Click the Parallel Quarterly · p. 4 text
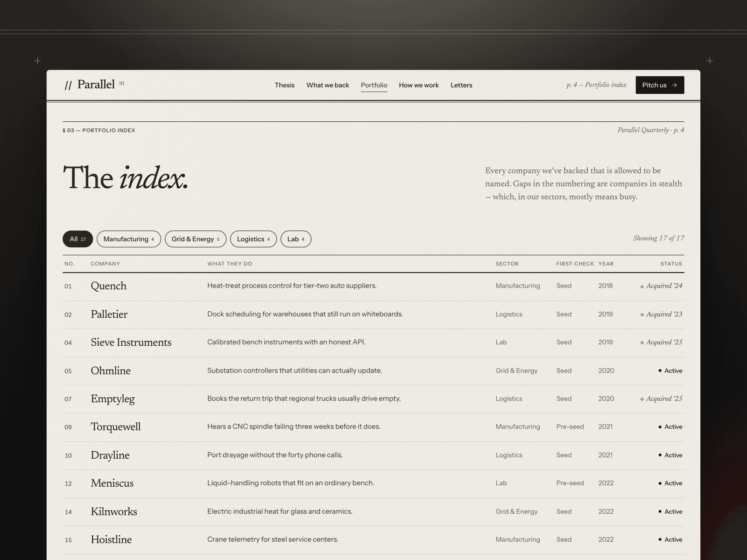The height and width of the screenshot is (560, 747). click(x=651, y=130)
